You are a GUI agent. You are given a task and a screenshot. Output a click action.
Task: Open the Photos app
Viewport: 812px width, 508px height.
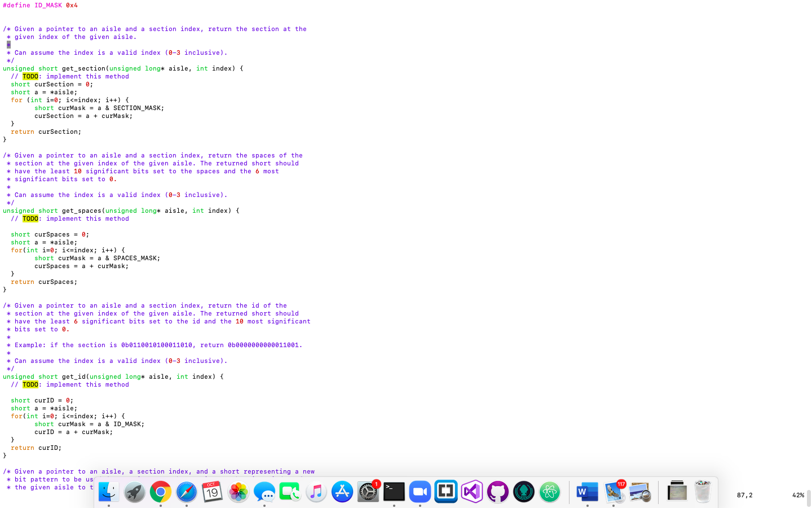238,492
